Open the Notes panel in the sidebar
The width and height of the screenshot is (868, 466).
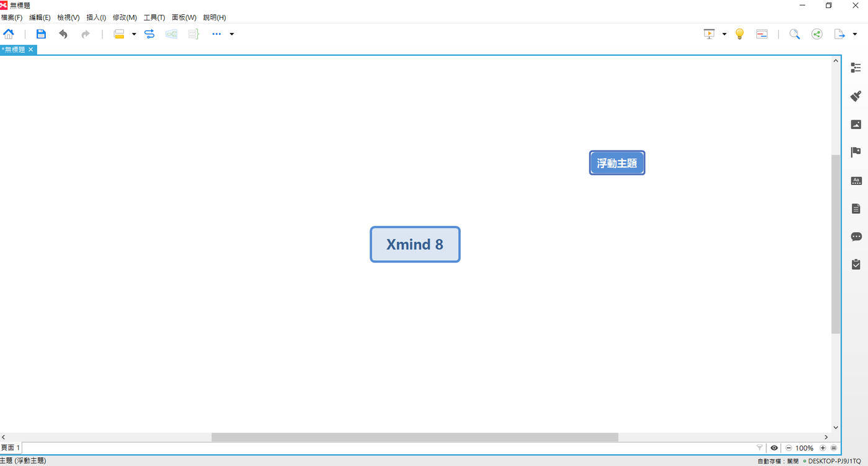pyautogui.click(x=856, y=208)
